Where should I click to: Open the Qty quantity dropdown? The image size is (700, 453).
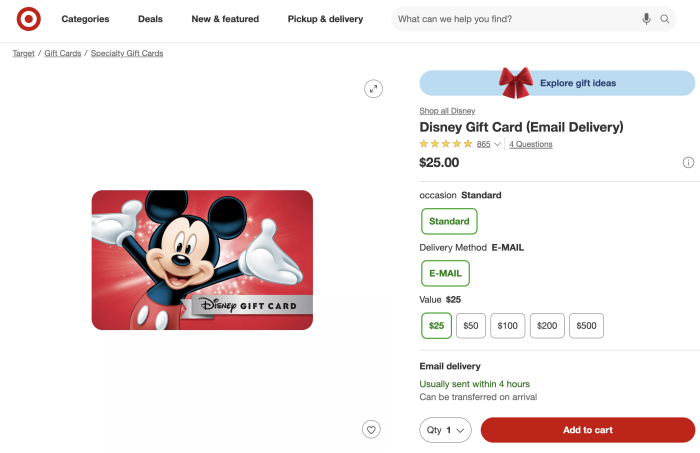point(445,430)
